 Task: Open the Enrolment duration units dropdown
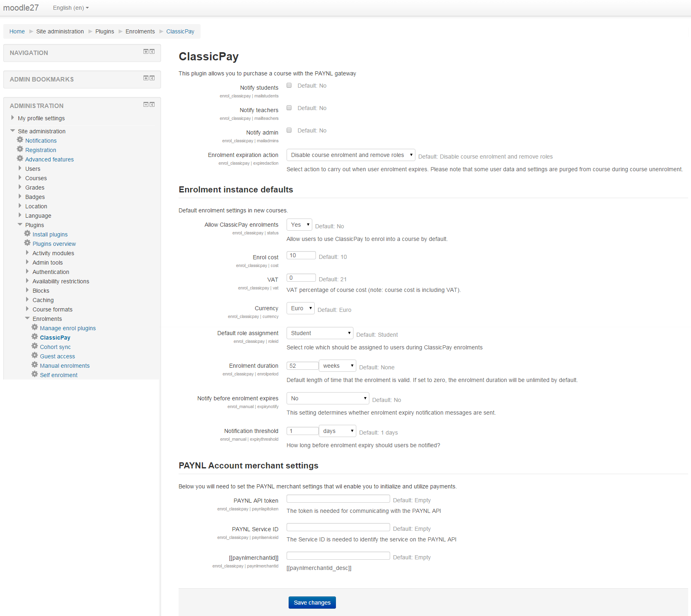click(x=337, y=366)
